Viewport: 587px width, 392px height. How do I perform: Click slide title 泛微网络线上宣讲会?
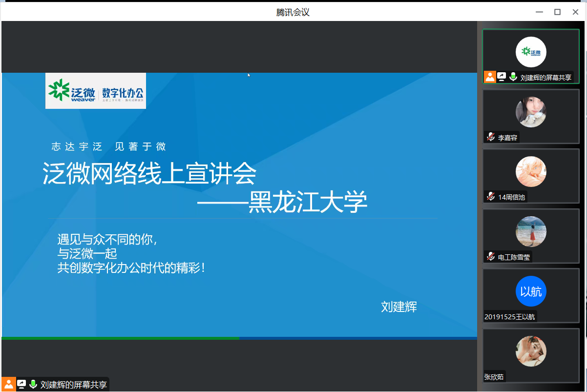coord(149,173)
